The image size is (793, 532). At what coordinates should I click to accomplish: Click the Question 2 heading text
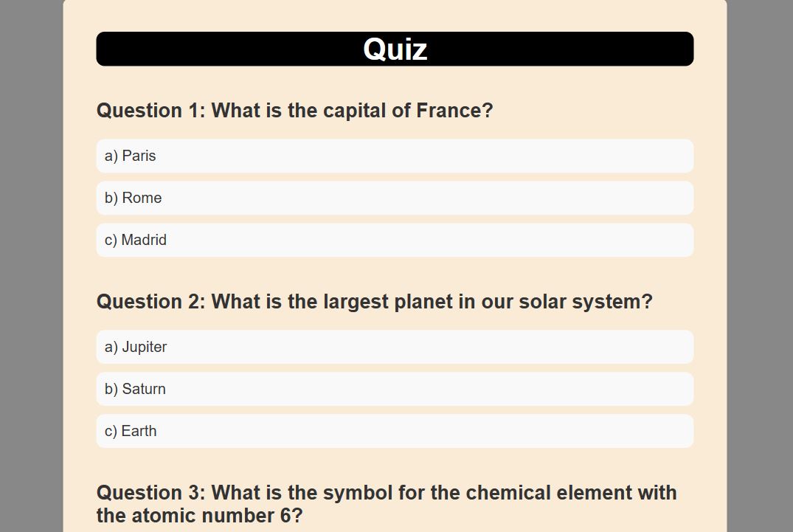(374, 302)
